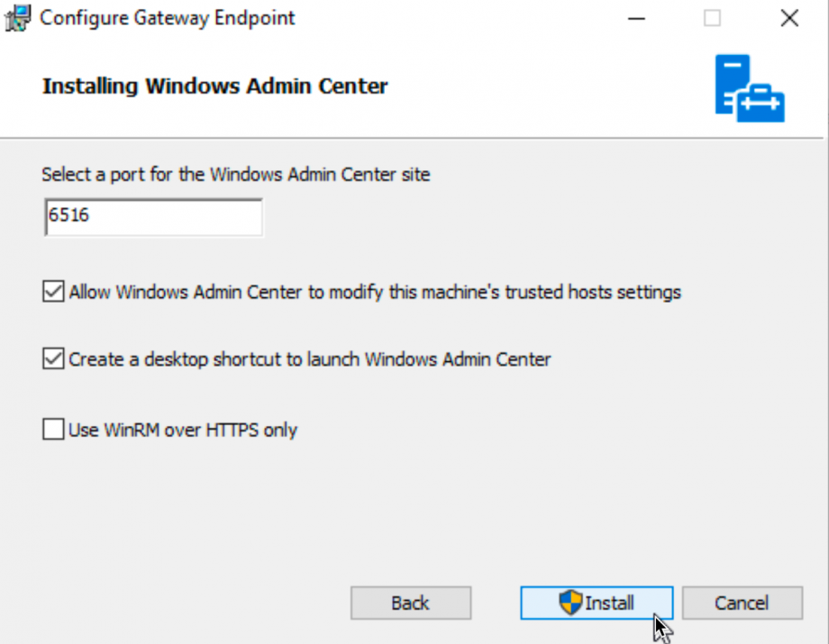
Task: Cancel the installation
Action: 742,603
